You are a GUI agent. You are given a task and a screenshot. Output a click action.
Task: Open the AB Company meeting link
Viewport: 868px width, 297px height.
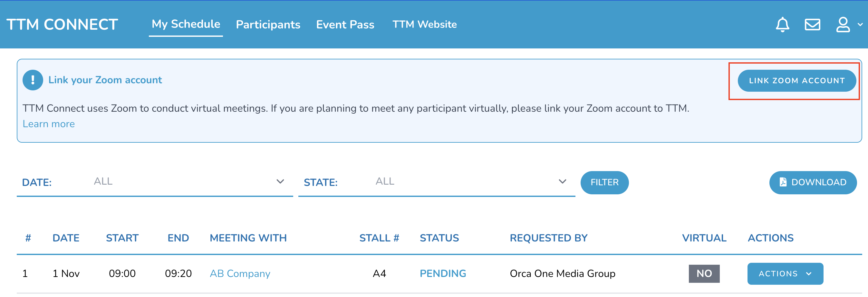click(x=240, y=273)
